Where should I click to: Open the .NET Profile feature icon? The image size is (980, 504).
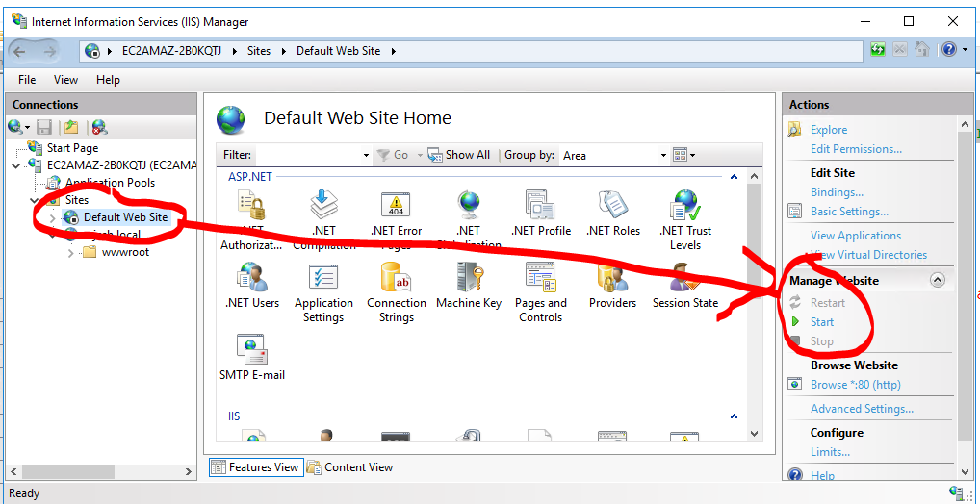point(540,206)
